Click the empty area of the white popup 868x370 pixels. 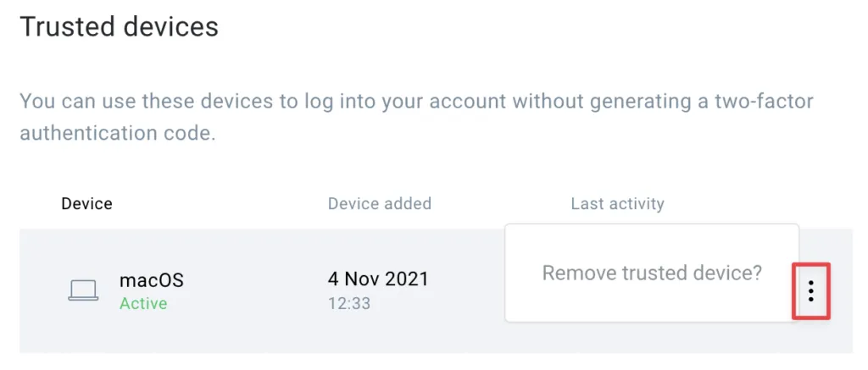652,303
